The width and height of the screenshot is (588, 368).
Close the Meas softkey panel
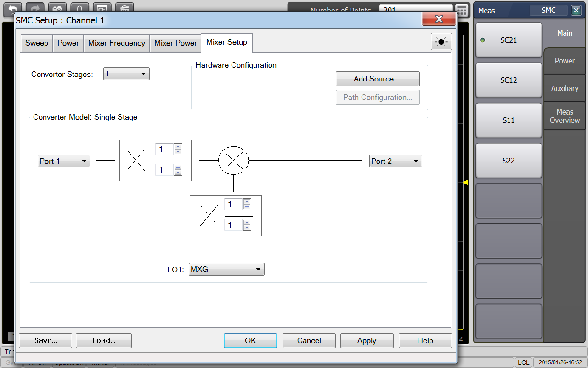(576, 10)
